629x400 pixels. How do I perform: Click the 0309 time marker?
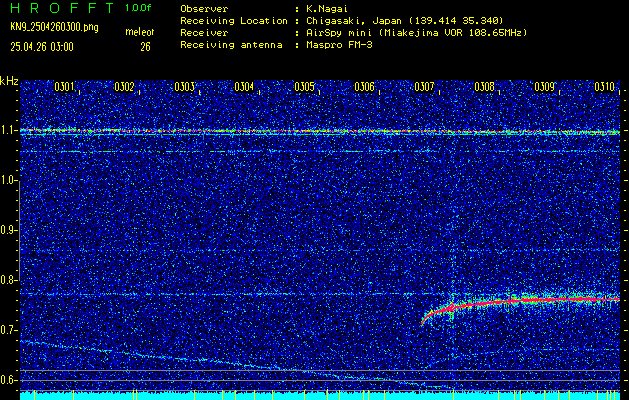tap(545, 87)
